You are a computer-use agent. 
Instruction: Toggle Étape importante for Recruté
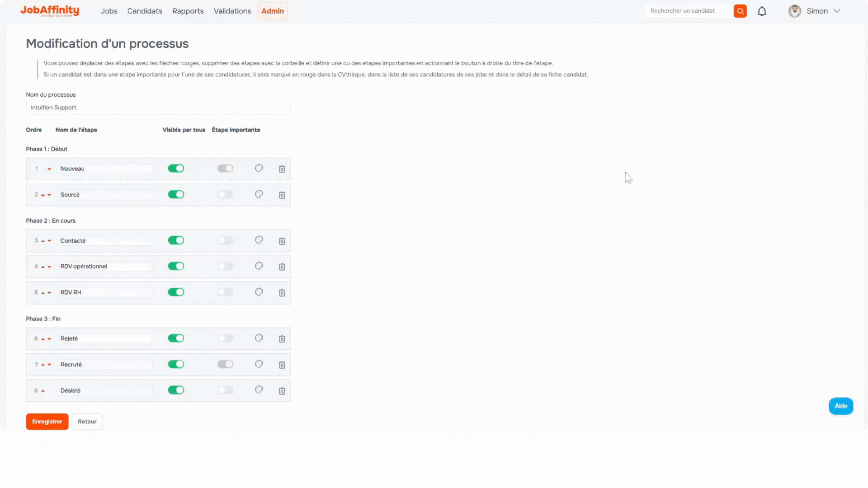(225, 364)
